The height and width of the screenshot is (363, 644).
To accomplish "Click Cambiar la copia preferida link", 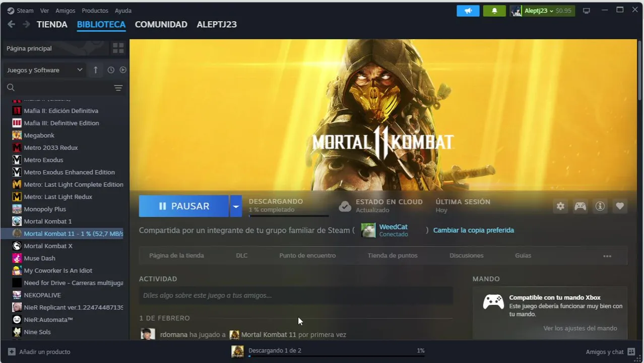I will click(474, 230).
